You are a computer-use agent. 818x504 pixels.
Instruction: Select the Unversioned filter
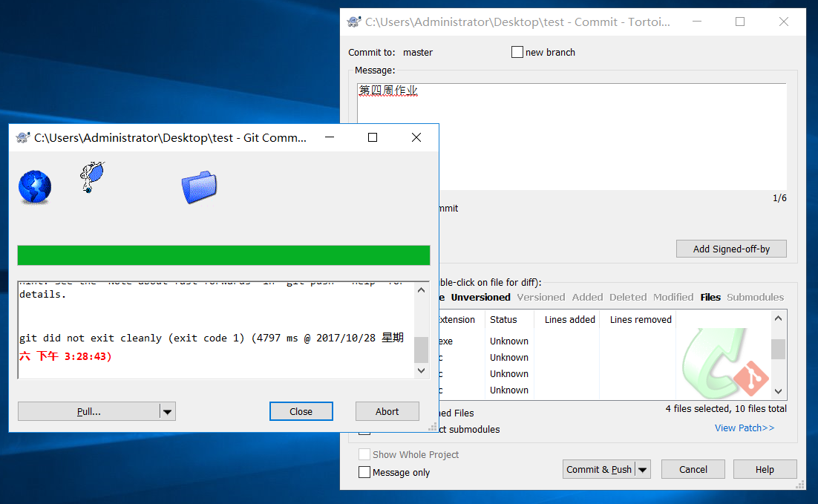pyautogui.click(x=480, y=298)
